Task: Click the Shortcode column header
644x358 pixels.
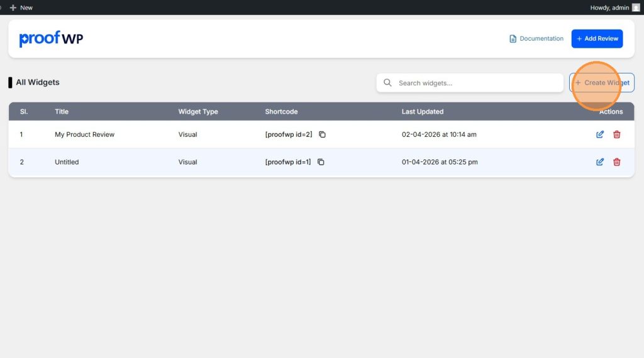Action: pyautogui.click(x=281, y=112)
